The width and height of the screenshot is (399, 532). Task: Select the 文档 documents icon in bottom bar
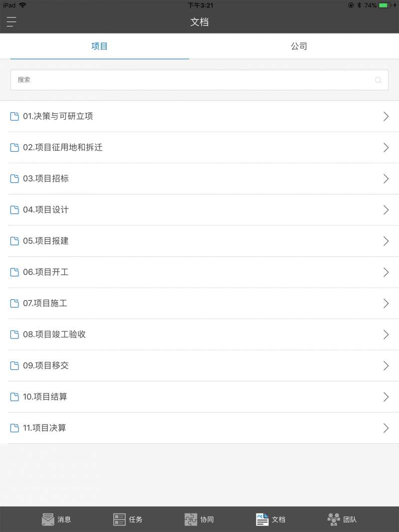(262, 519)
